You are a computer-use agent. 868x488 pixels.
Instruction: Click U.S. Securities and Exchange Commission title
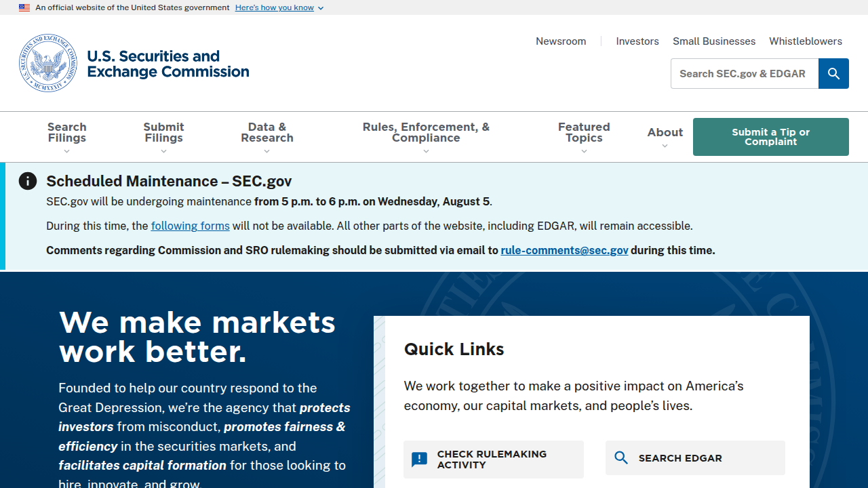coord(168,64)
